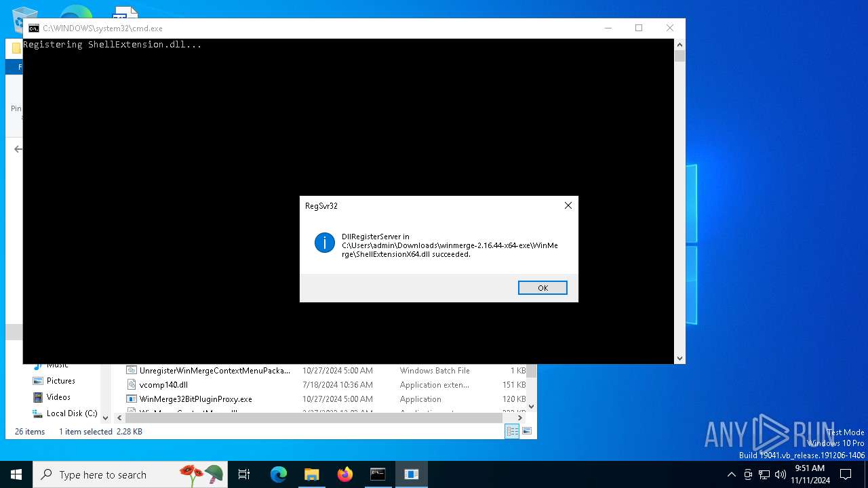Open Task View from the taskbar
The height and width of the screenshot is (488, 868).
click(244, 474)
